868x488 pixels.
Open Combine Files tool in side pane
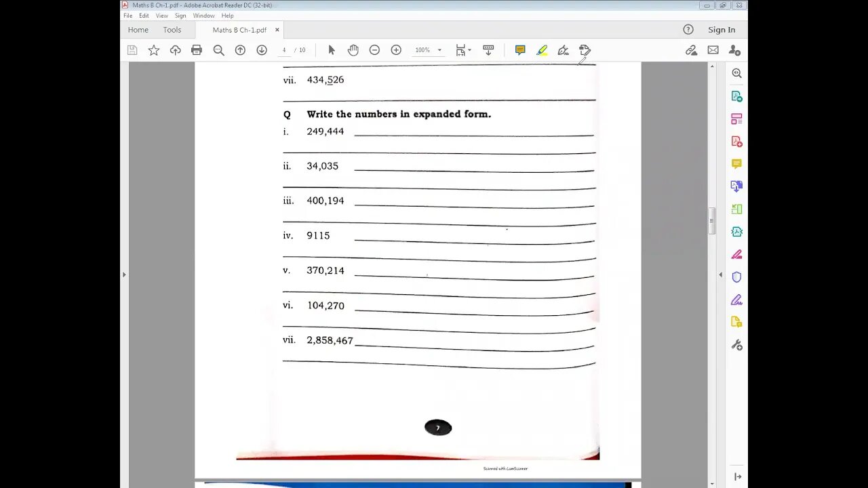(737, 186)
